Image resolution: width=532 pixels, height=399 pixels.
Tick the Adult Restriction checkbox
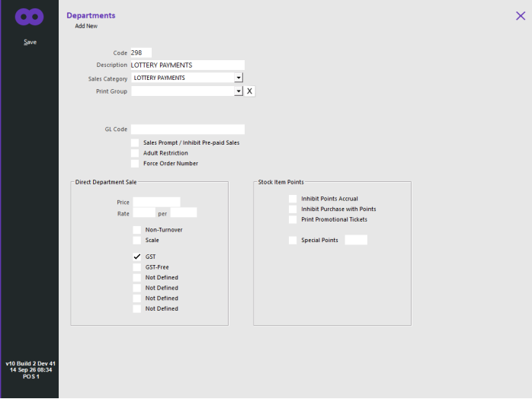[135, 153]
